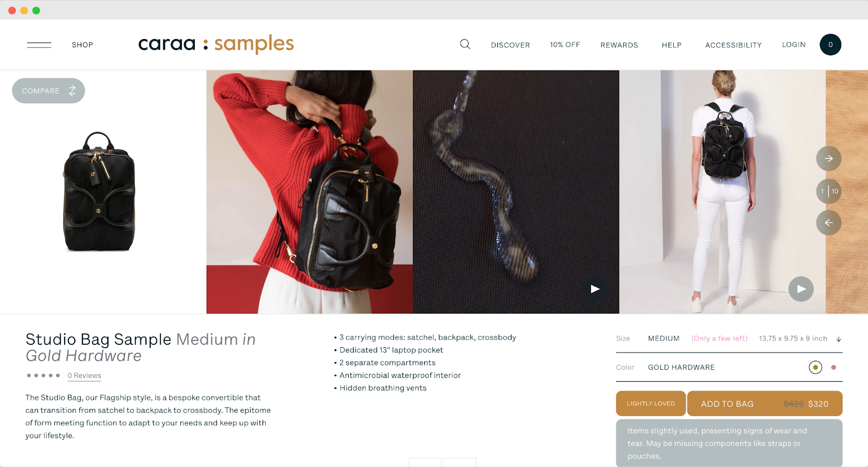This screenshot has height=467, width=868.
Task: Open the SHOP menu
Action: click(82, 45)
